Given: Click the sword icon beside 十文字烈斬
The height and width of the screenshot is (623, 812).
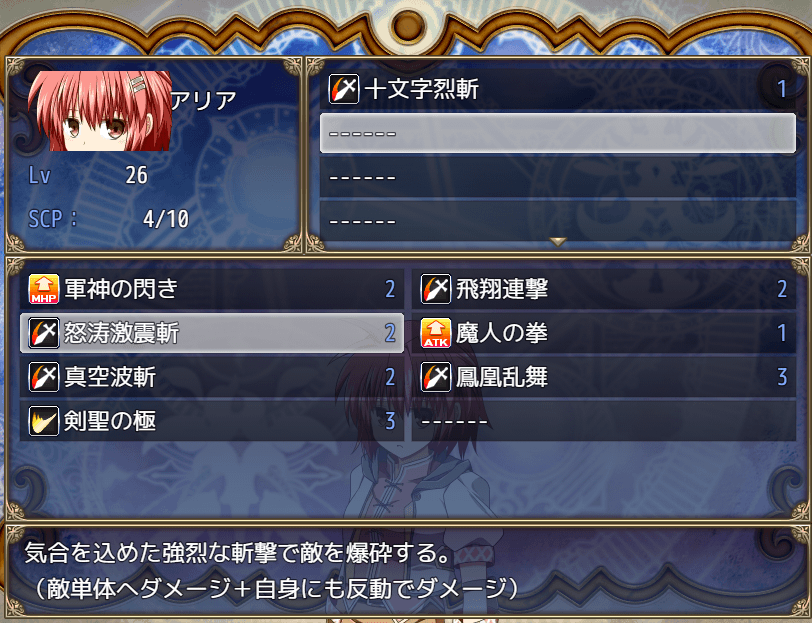Looking at the screenshot, I should pos(344,89).
